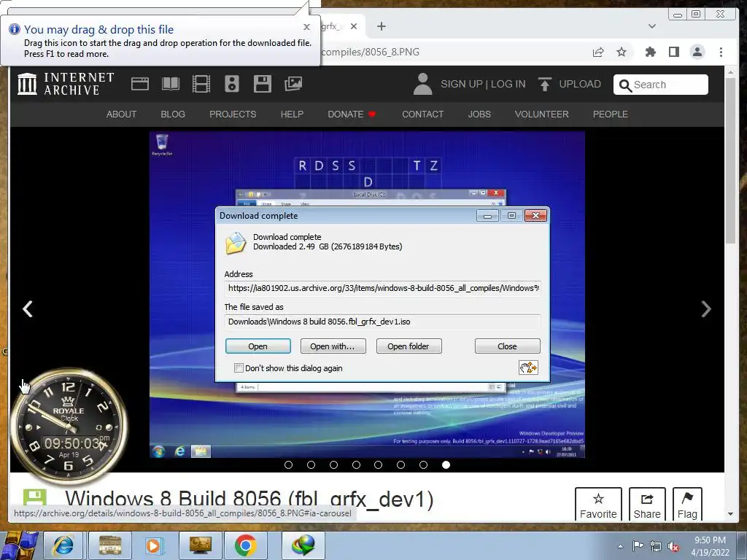Show the next carousel image
747x560 pixels.
706,308
